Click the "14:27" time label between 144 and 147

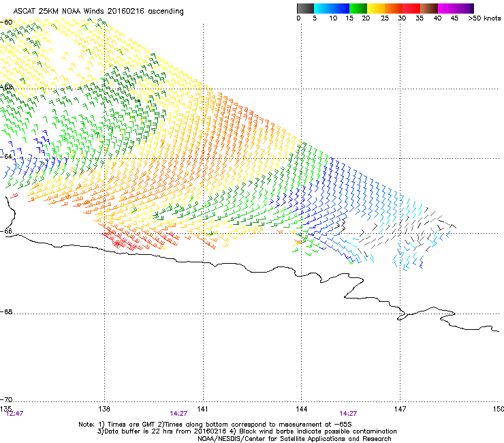349,414
